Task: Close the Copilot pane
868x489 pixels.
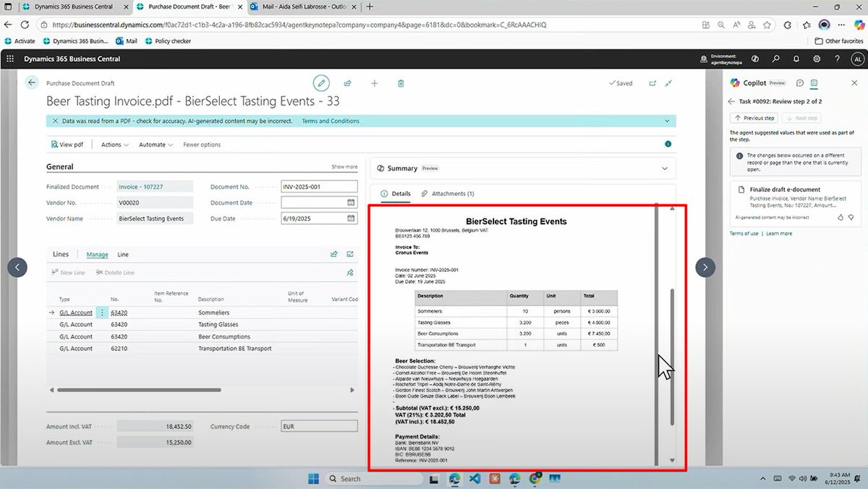Action: (x=856, y=83)
